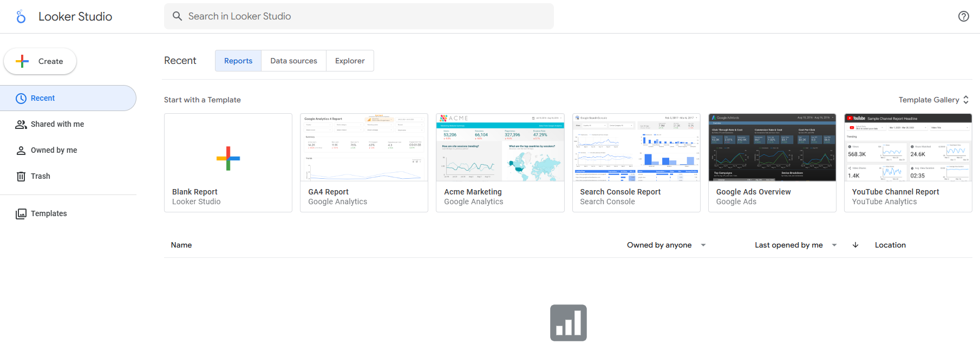Click the Name column header
Viewport: 980px width, 357px height.
181,245
